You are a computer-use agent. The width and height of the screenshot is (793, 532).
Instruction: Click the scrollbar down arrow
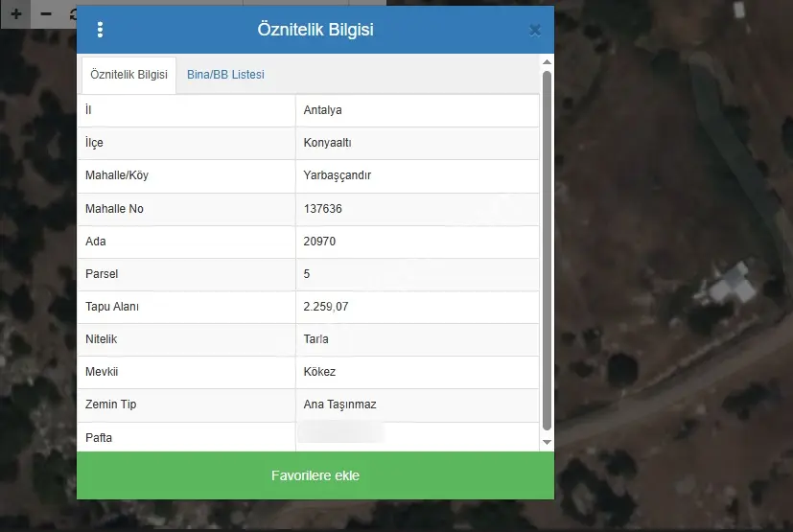[x=547, y=442]
